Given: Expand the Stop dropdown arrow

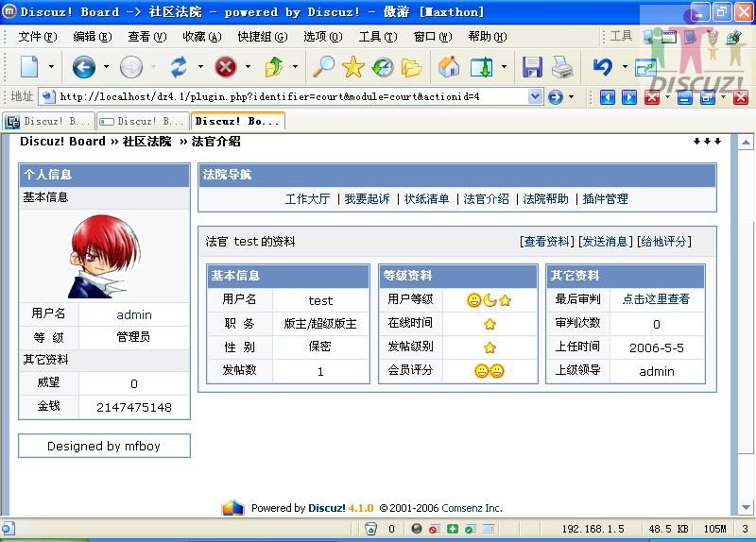Looking at the screenshot, I should coord(248,66).
